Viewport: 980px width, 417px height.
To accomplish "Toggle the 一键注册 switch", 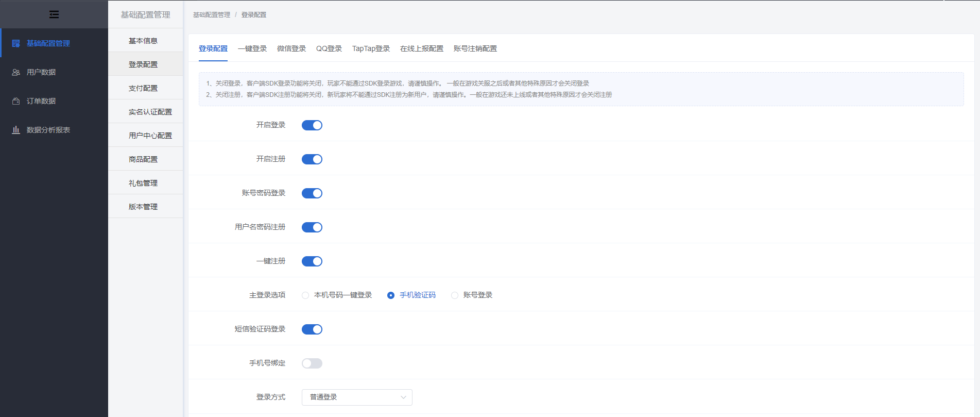I will click(x=312, y=261).
